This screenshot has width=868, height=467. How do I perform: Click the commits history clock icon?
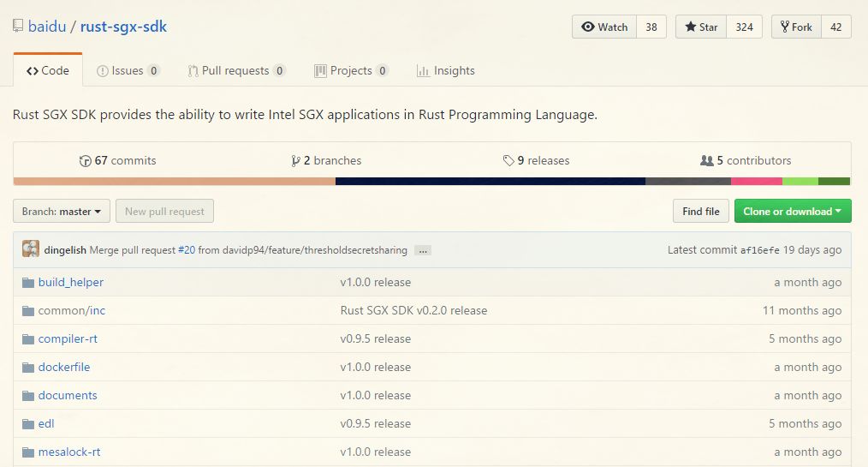pyautogui.click(x=85, y=161)
